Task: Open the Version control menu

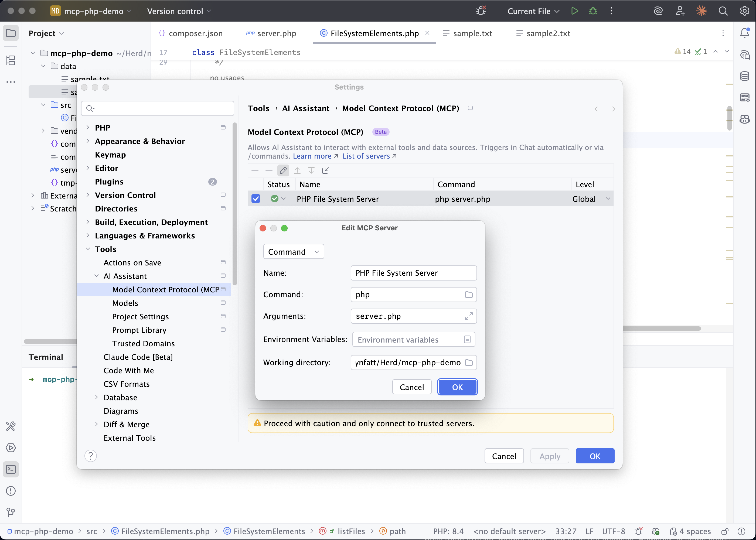Action: click(179, 11)
